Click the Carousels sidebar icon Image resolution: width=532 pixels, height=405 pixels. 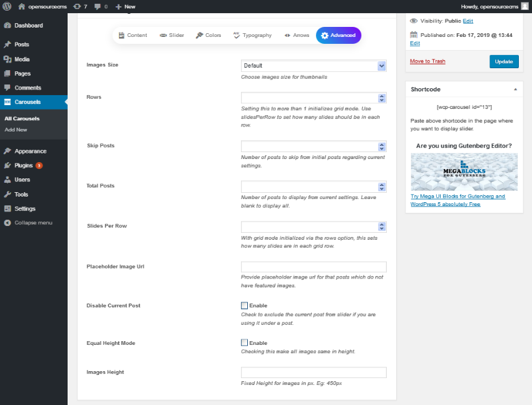click(x=8, y=102)
